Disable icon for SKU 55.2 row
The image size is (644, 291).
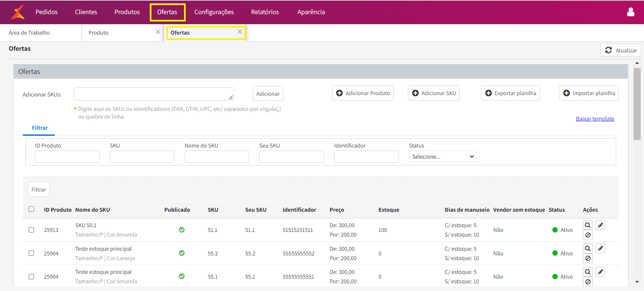588,258
